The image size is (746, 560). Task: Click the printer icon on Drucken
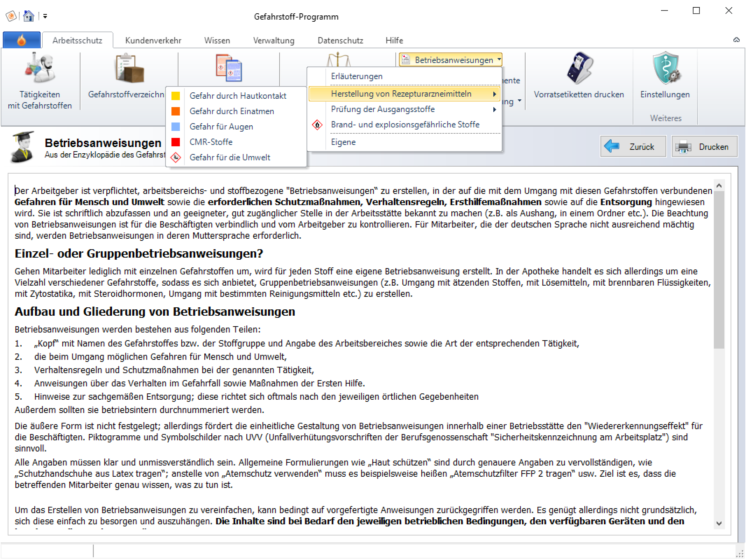pyautogui.click(x=683, y=147)
